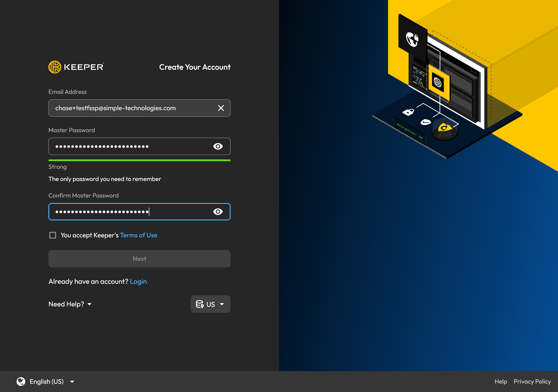Expand the Need Help? menu

[x=70, y=304]
